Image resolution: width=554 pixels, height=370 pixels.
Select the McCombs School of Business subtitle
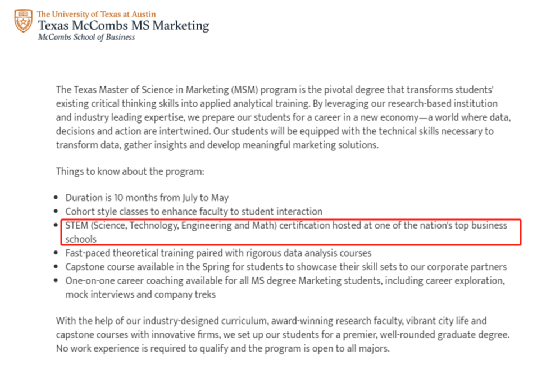(86, 37)
